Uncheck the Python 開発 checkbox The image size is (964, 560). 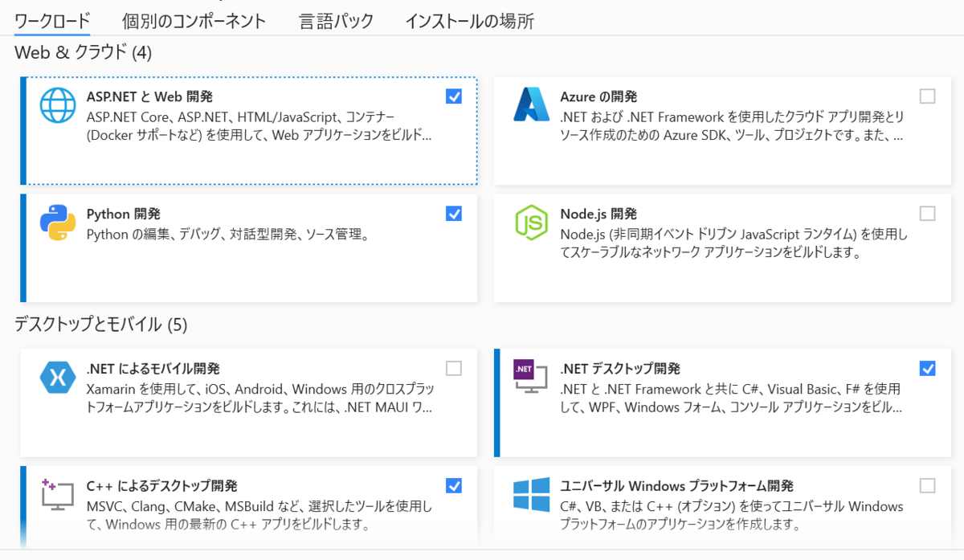(454, 214)
